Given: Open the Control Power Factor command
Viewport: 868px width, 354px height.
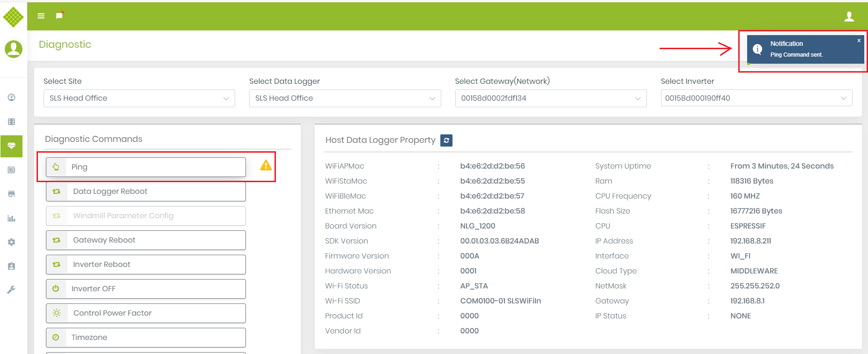Looking at the screenshot, I should pyautogui.click(x=146, y=313).
